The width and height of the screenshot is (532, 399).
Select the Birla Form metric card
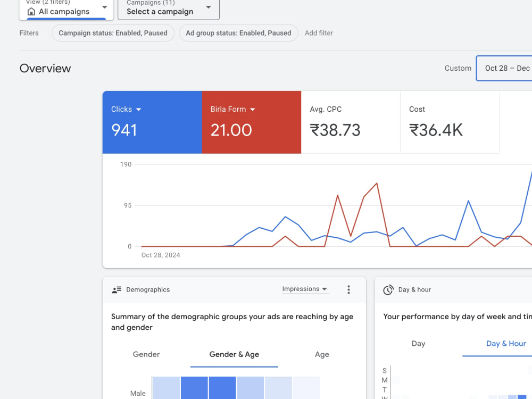click(252, 122)
